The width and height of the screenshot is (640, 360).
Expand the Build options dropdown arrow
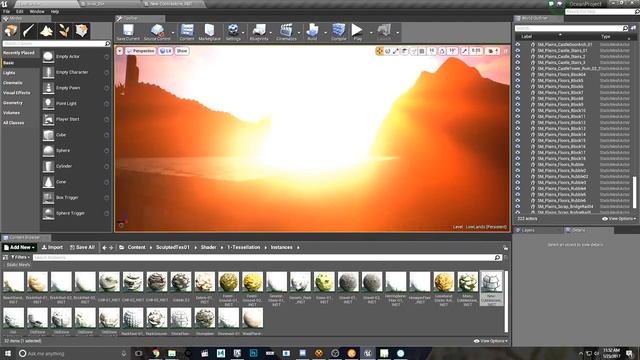tap(325, 32)
